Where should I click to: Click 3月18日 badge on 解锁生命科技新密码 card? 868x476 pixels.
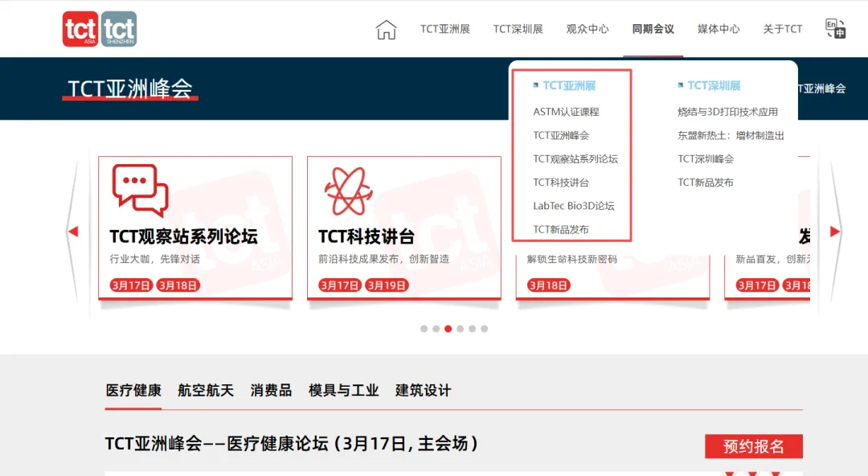pos(549,285)
